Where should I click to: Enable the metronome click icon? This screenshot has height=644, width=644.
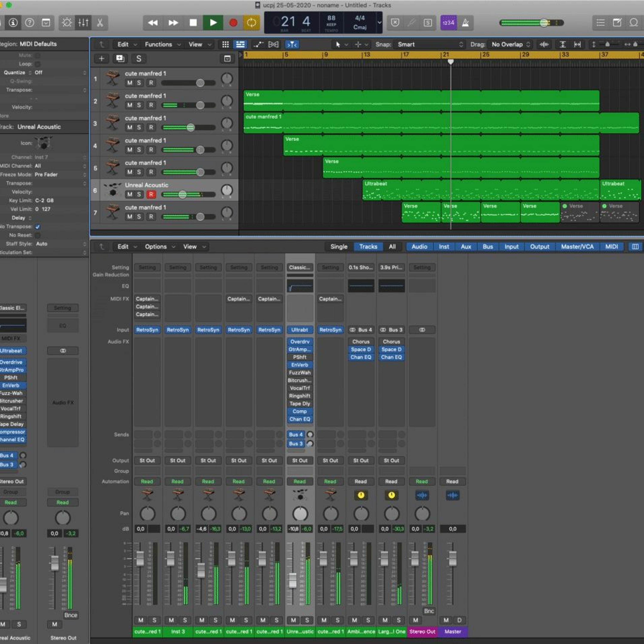coord(466,23)
